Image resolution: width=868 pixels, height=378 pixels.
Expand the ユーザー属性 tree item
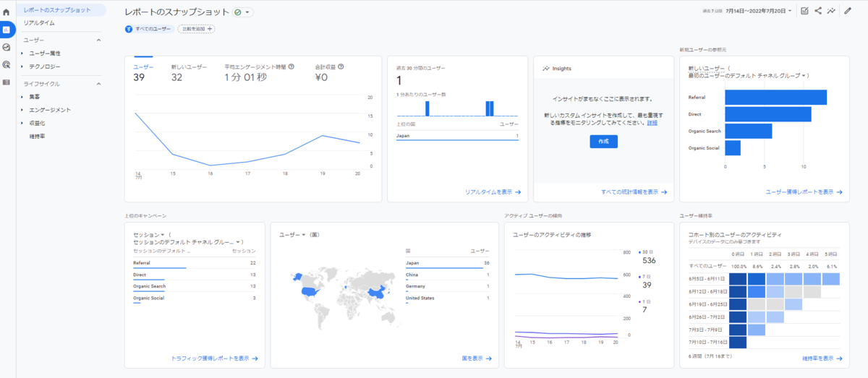coord(45,53)
